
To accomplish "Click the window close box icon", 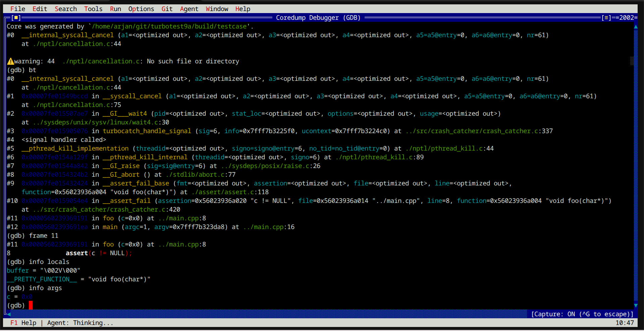I will (16, 18).
